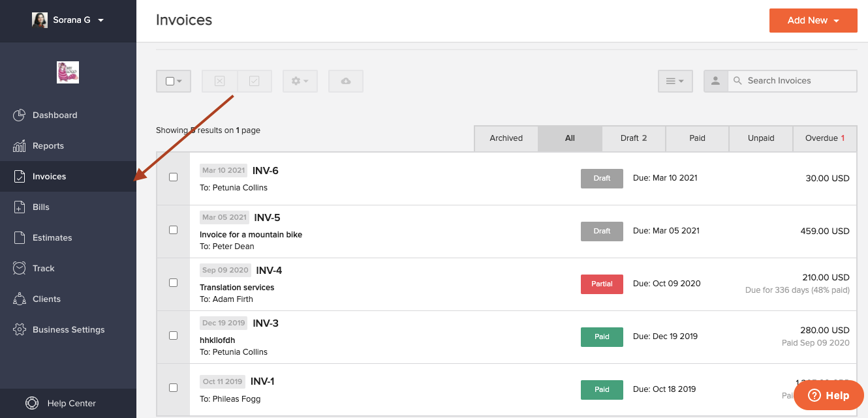The image size is (868, 418).
Task: Open the Clients people icon
Action: 20,299
